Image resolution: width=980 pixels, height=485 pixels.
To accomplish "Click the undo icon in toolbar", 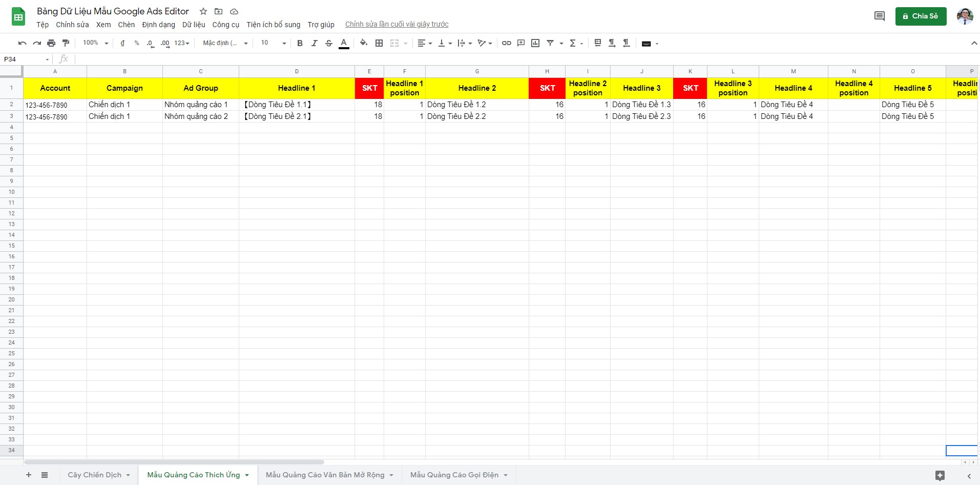I will (x=22, y=43).
